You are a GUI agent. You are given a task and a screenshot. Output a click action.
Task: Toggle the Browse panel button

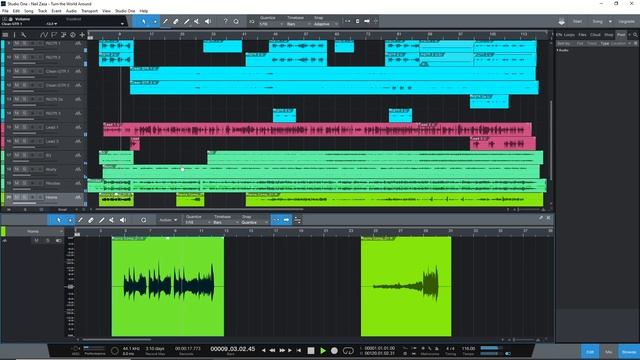click(x=629, y=352)
